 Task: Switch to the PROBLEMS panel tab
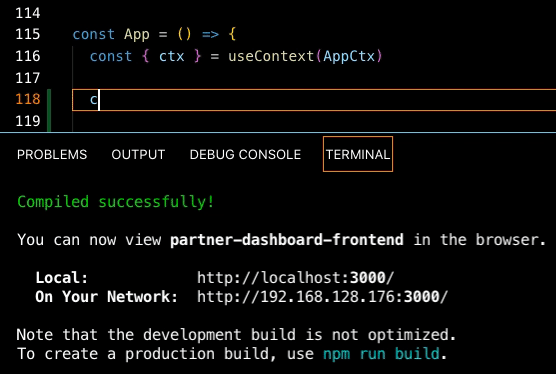pyautogui.click(x=52, y=155)
